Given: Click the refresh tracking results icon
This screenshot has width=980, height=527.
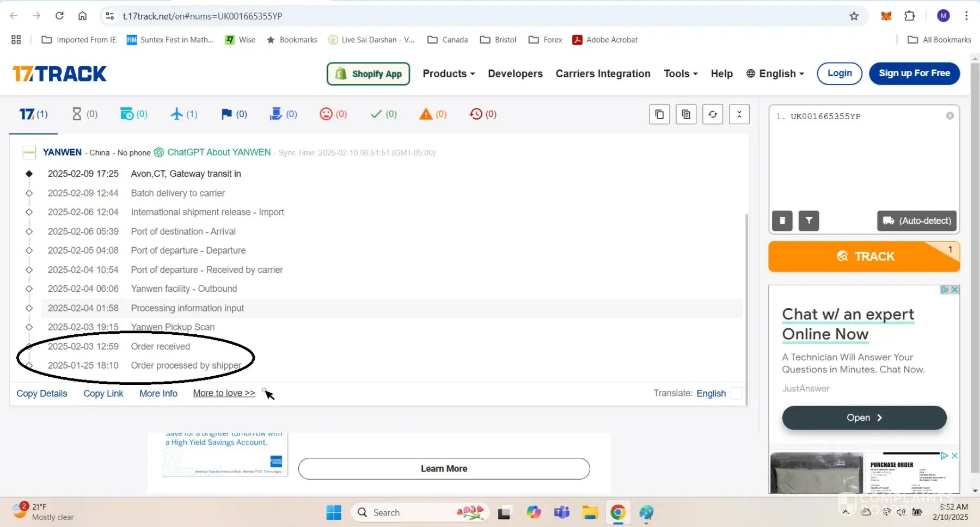Looking at the screenshot, I should [x=713, y=114].
